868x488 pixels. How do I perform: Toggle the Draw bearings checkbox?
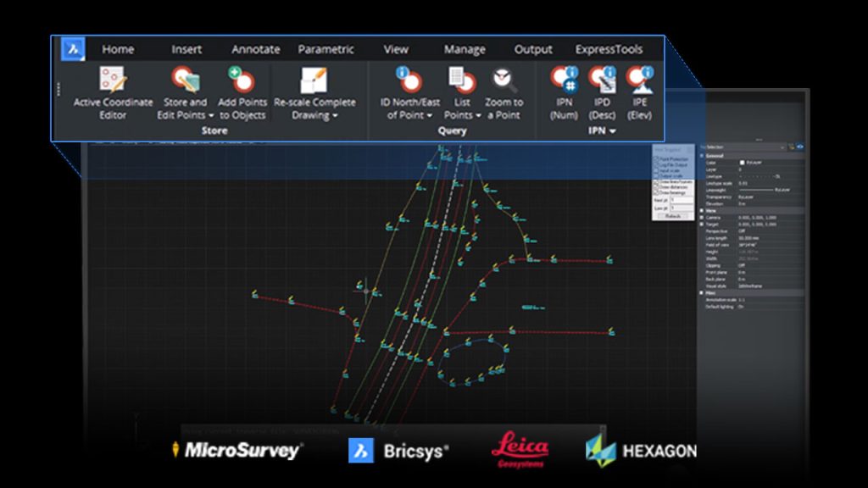coord(655,192)
